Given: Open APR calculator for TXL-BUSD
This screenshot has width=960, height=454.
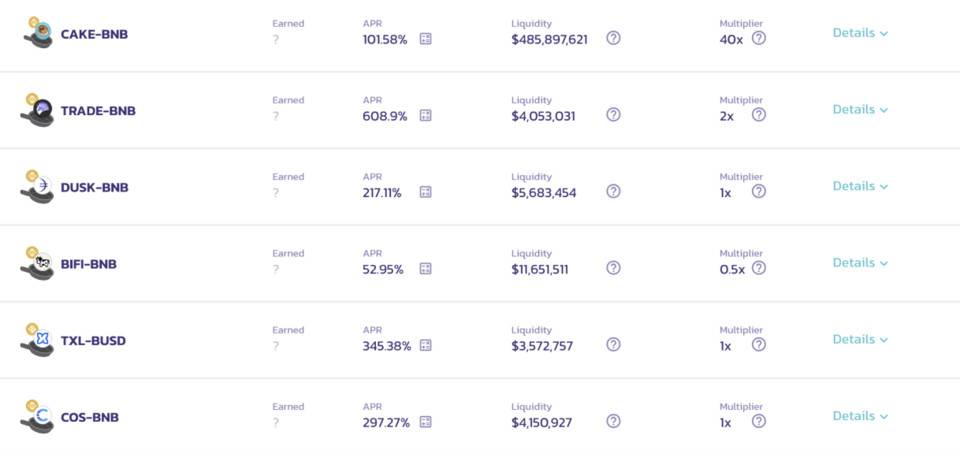Looking at the screenshot, I should [425, 345].
